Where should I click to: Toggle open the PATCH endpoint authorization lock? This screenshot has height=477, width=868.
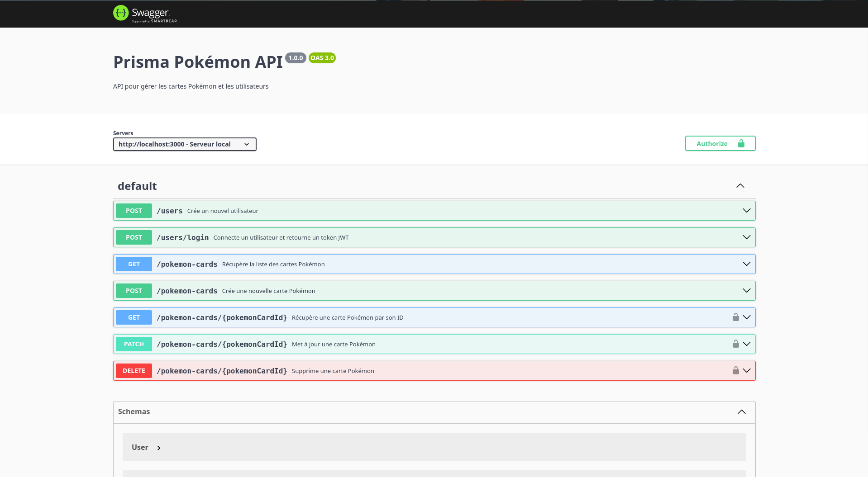click(735, 344)
